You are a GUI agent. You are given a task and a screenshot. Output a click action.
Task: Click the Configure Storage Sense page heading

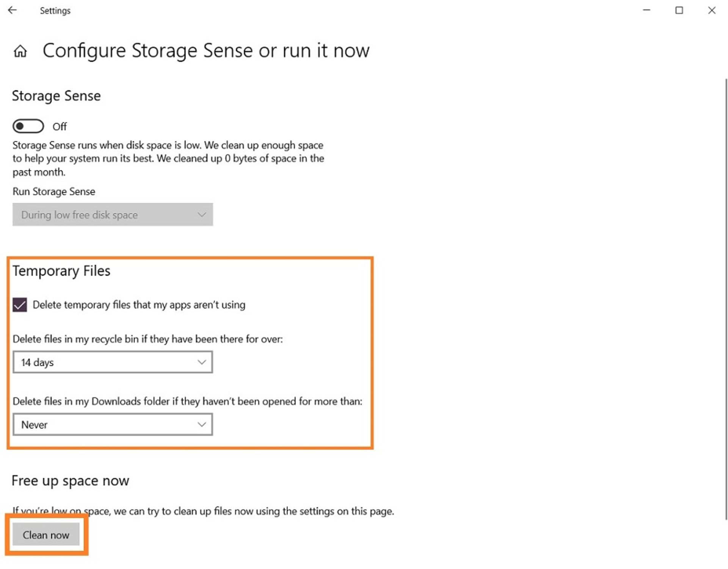[206, 50]
